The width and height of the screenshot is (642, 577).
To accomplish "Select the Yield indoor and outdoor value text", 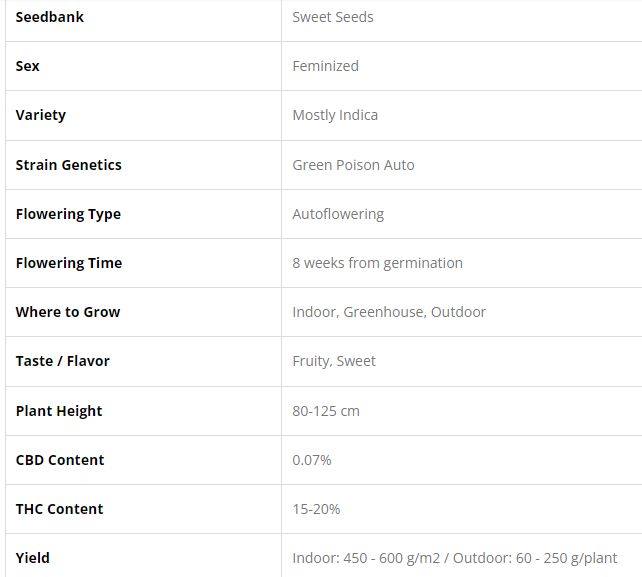I will (455, 558).
